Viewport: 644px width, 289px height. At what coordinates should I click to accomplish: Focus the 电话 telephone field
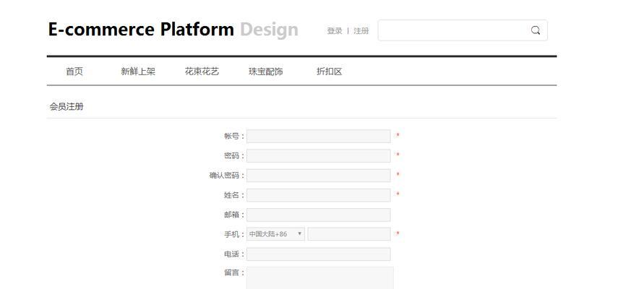[x=318, y=254]
